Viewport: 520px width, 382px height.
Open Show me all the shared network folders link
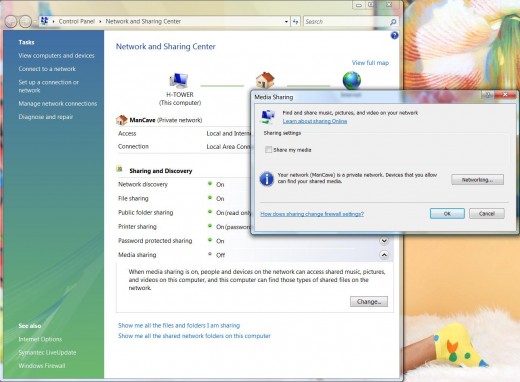194,336
